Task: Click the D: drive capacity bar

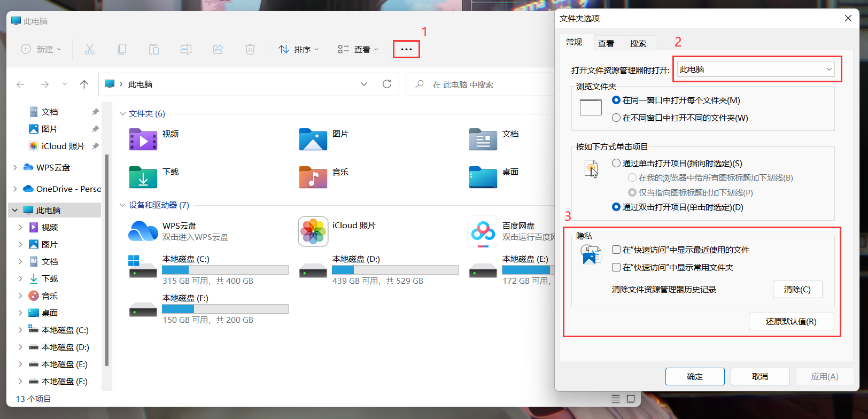Action: pyautogui.click(x=396, y=270)
